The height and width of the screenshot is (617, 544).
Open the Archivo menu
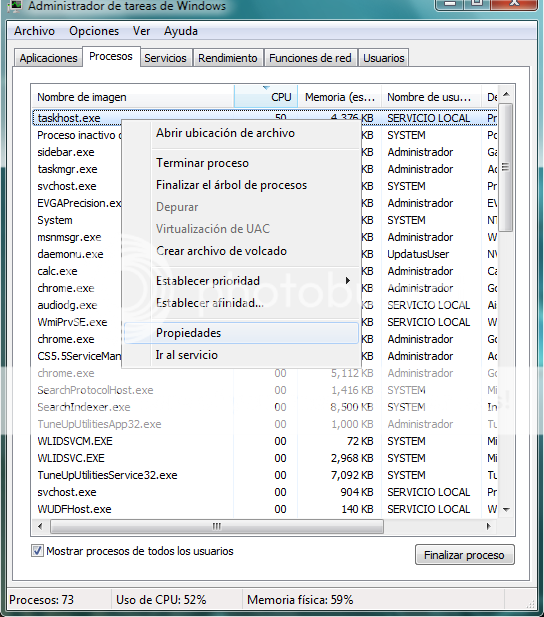tap(34, 31)
